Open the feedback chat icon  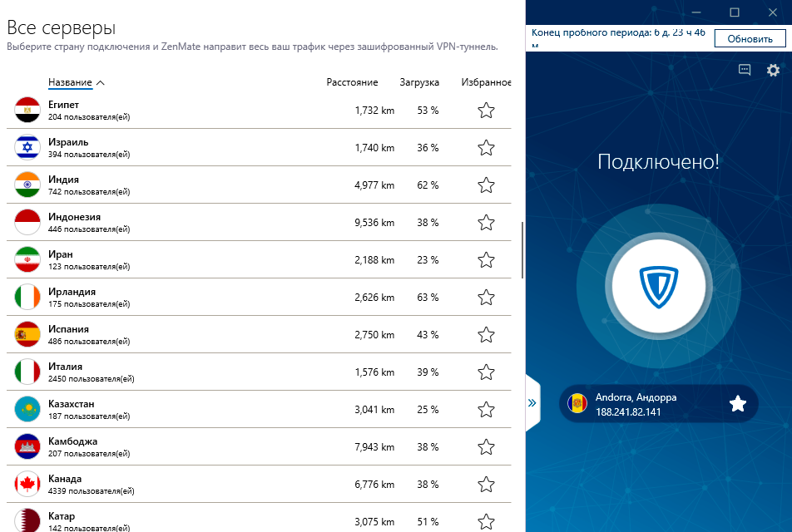coord(745,70)
